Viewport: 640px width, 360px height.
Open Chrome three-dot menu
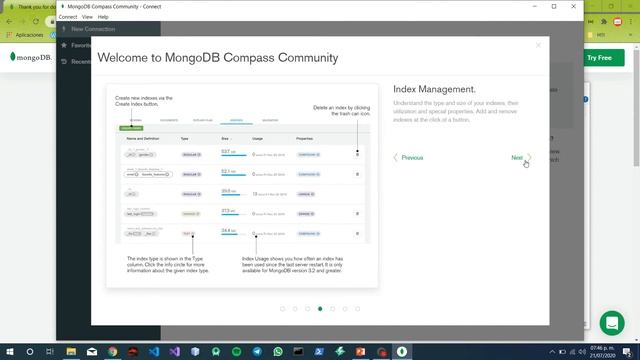631,22
